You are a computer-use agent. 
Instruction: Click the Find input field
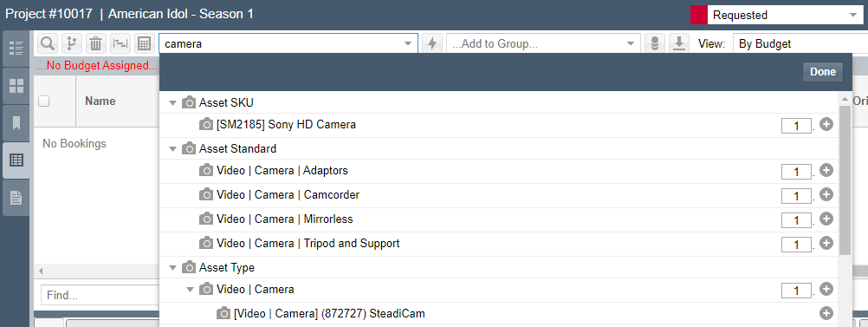coord(100,295)
